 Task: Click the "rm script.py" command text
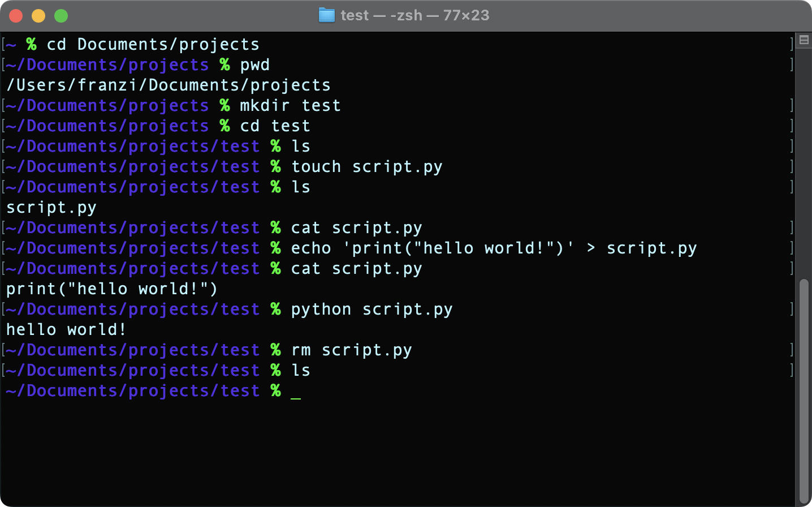pyautogui.click(x=351, y=350)
